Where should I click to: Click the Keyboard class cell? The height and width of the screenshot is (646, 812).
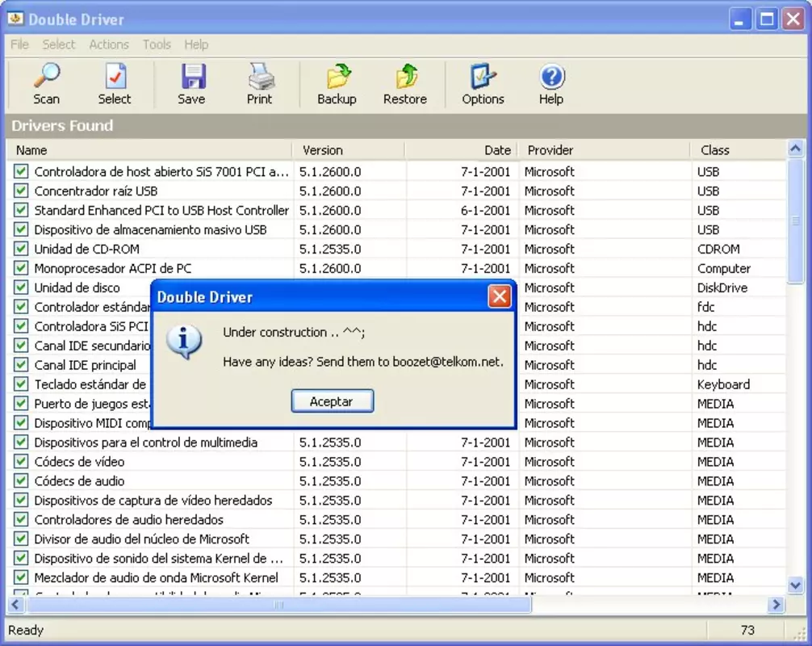(723, 384)
